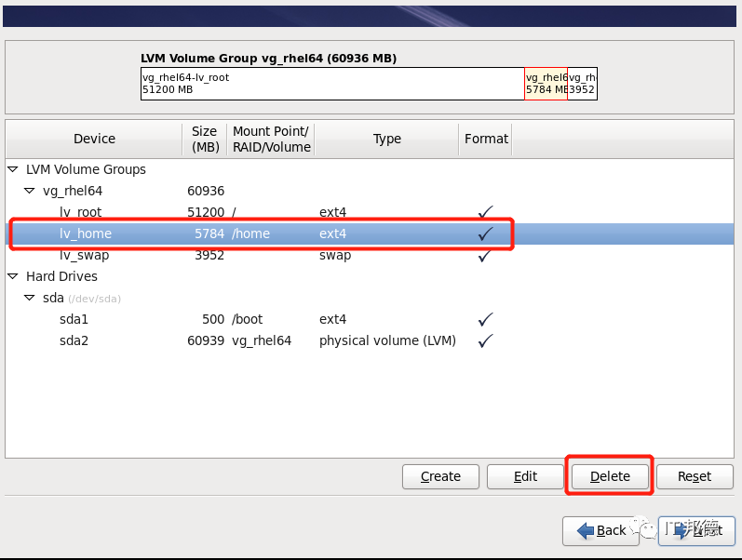Click the format checkmark for sda2

pos(486,340)
